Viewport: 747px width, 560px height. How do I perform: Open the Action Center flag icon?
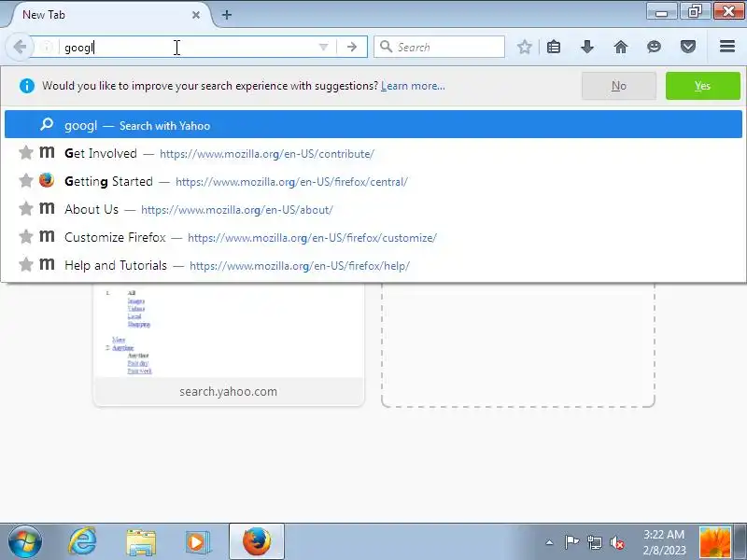click(x=571, y=542)
